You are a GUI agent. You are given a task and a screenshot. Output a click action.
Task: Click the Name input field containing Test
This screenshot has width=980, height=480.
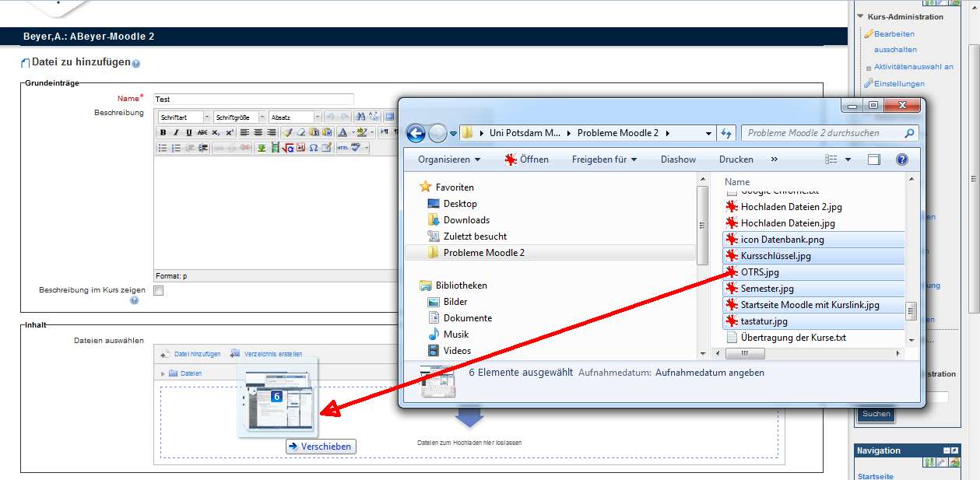pyautogui.click(x=253, y=100)
